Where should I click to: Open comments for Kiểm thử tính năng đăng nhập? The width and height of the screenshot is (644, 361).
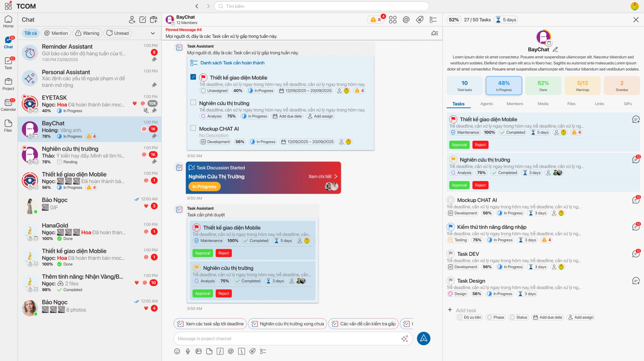pyautogui.click(x=636, y=227)
